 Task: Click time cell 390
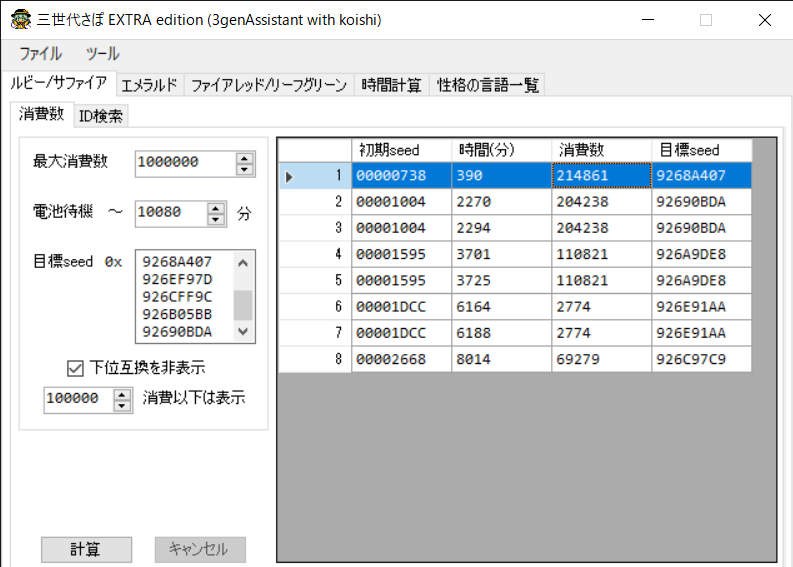tap(501, 176)
